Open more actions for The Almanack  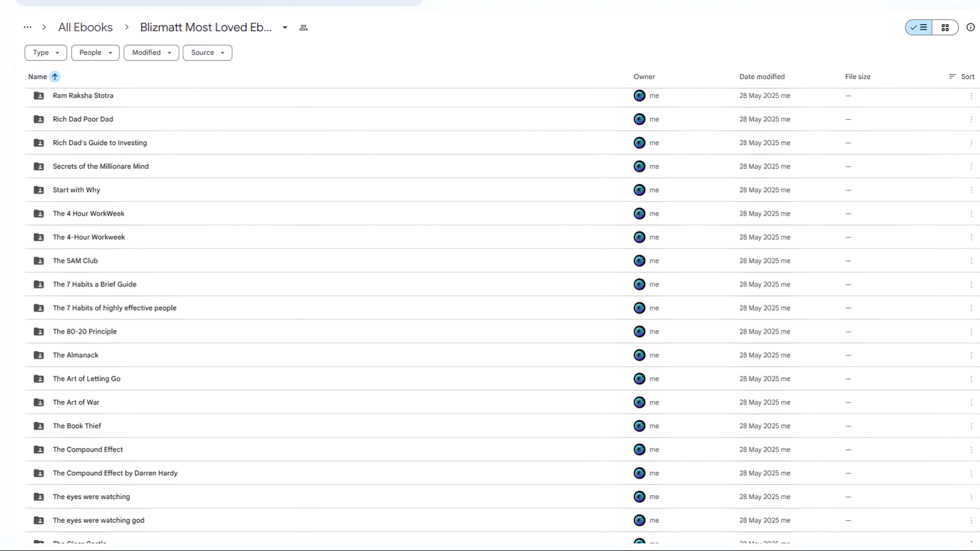[x=971, y=355]
